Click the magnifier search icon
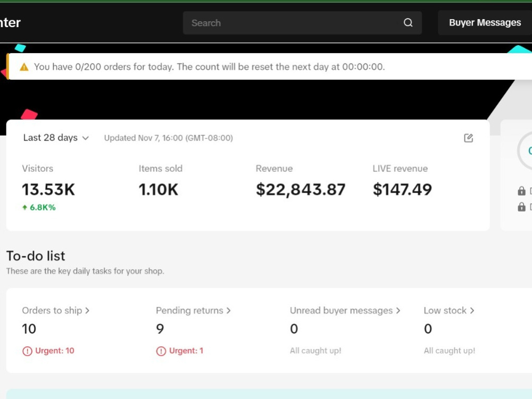Viewport: 532px width, 399px height. pyautogui.click(x=408, y=23)
